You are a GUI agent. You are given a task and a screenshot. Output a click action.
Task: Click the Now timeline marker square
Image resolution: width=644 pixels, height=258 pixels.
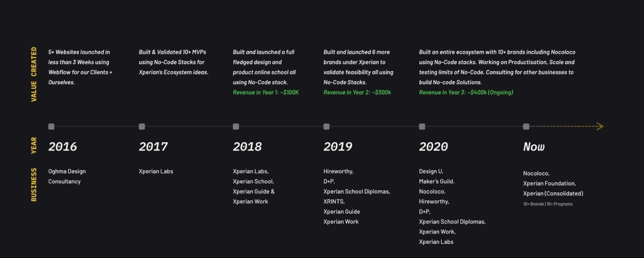526,127
